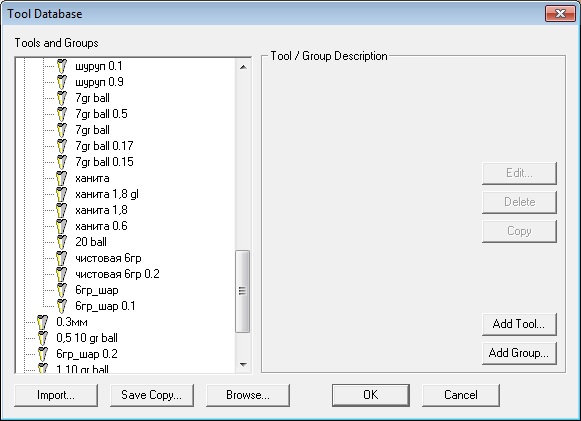Click Import to load a tool database
The width and height of the screenshot is (581, 421).
[x=56, y=395]
